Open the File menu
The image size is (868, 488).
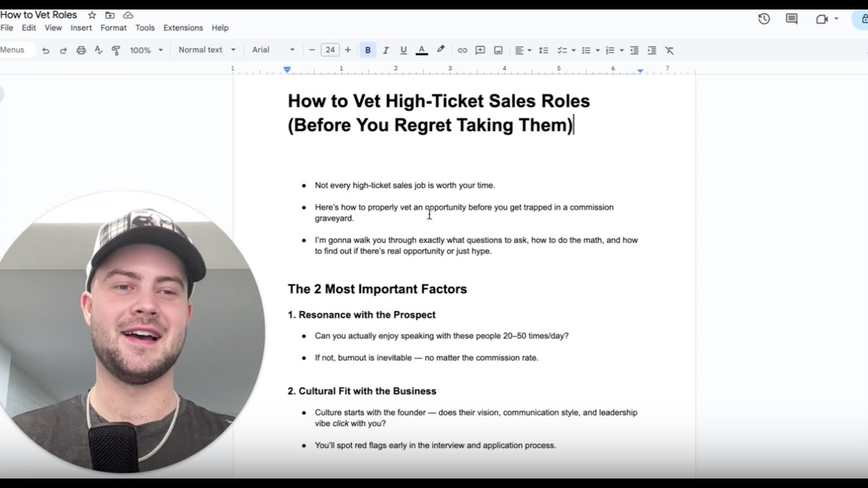7,28
